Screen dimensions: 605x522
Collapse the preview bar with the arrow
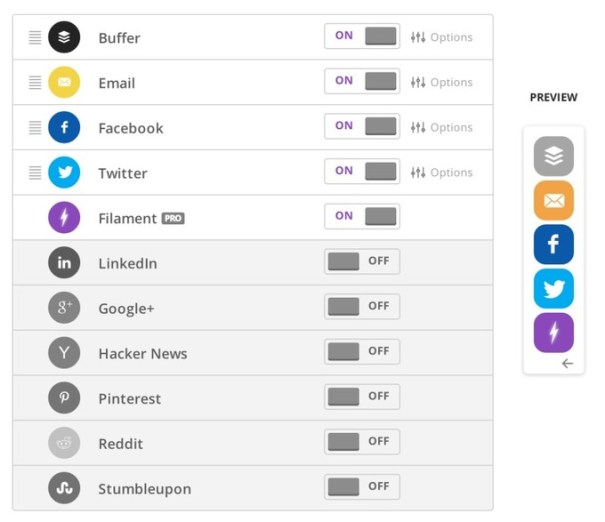[567, 364]
